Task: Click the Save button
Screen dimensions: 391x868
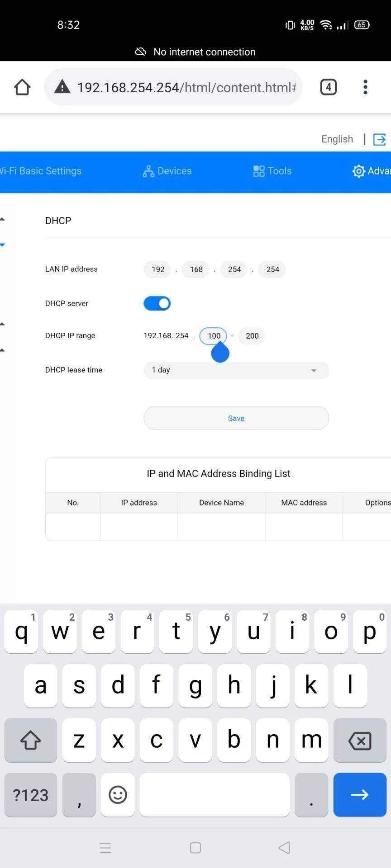Action: point(236,418)
